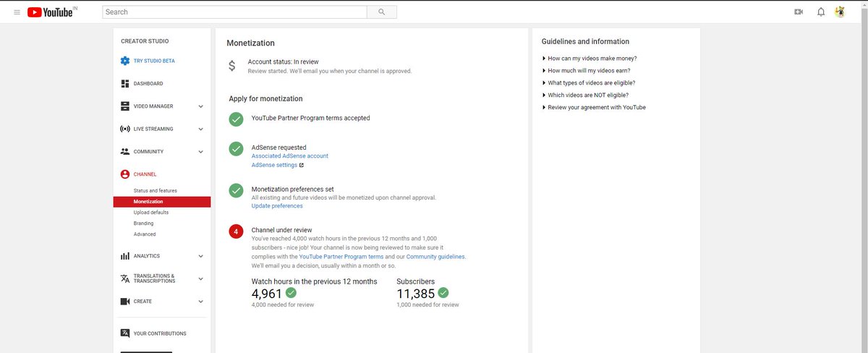Open YouTube Partner Program terms link
The image size is (868, 353).
(x=341, y=257)
